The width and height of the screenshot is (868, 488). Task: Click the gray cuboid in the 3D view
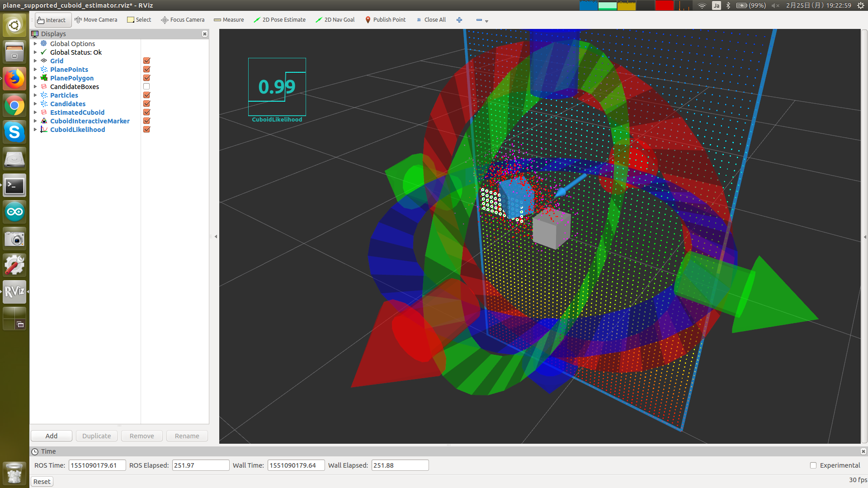tap(551, 229)
